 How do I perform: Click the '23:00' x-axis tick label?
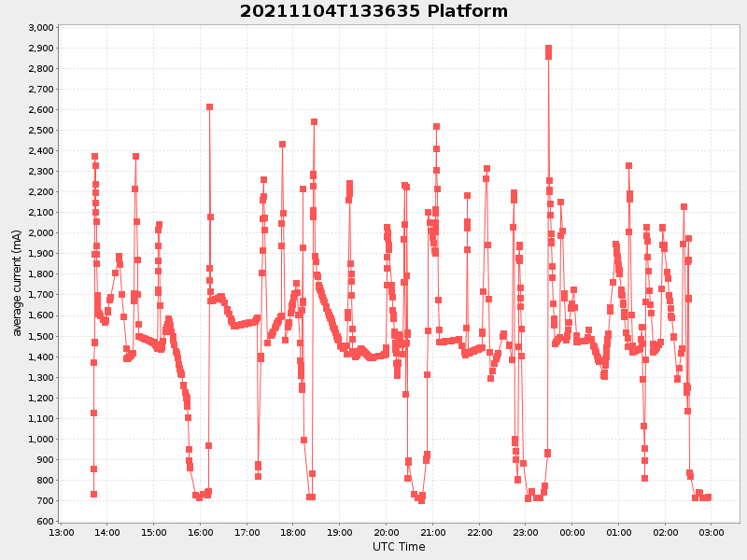coord(526,532)
